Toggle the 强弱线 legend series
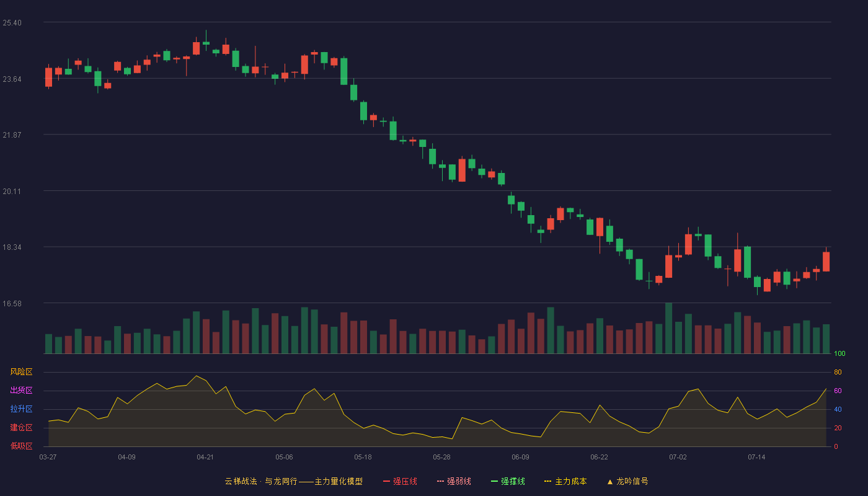The image size is (868, 496). pyautogui.click(x=454, y=481)
